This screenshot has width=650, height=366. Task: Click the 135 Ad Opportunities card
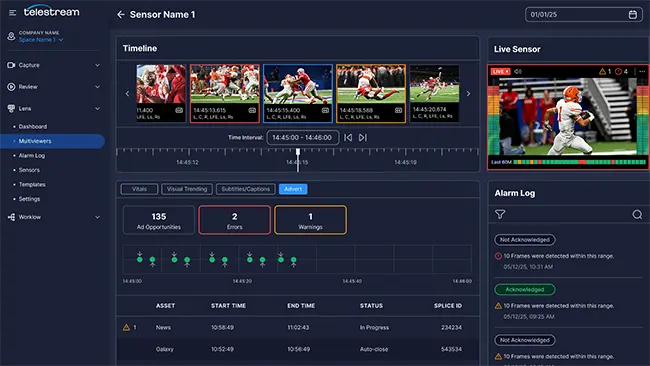point(159,220)
